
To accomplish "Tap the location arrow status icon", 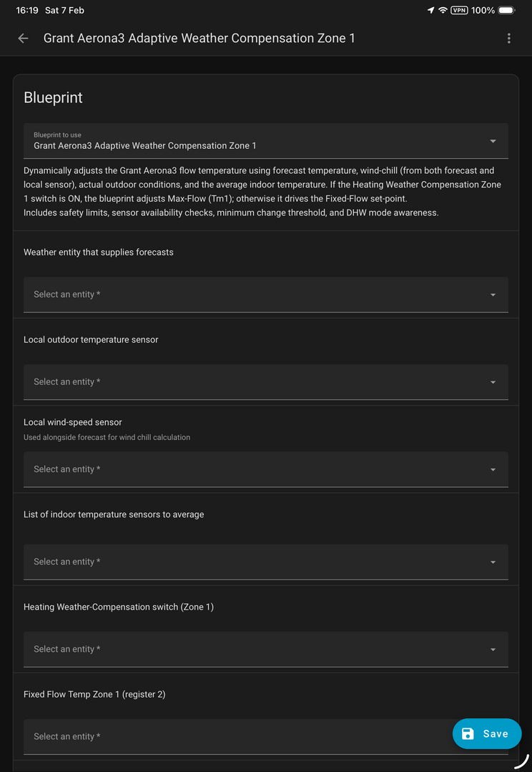I will click(x=430, y=11).
